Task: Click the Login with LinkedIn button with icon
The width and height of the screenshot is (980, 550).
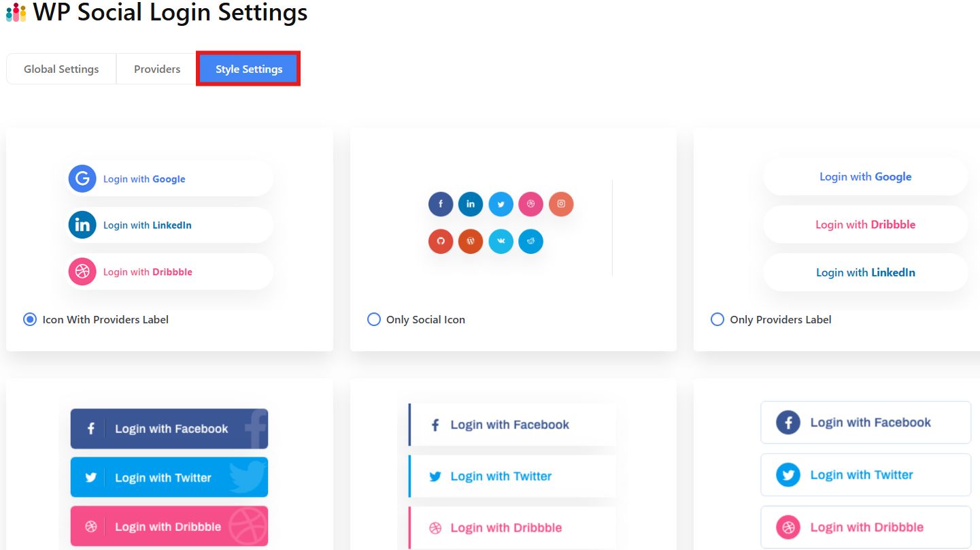Action: [x=170, y=225]
